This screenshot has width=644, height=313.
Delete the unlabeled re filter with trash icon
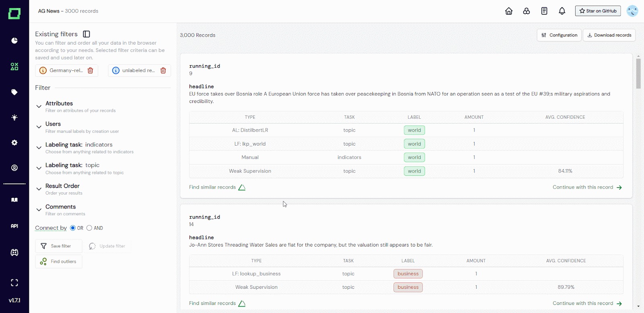pyautogui.click(x=163, y=70)
